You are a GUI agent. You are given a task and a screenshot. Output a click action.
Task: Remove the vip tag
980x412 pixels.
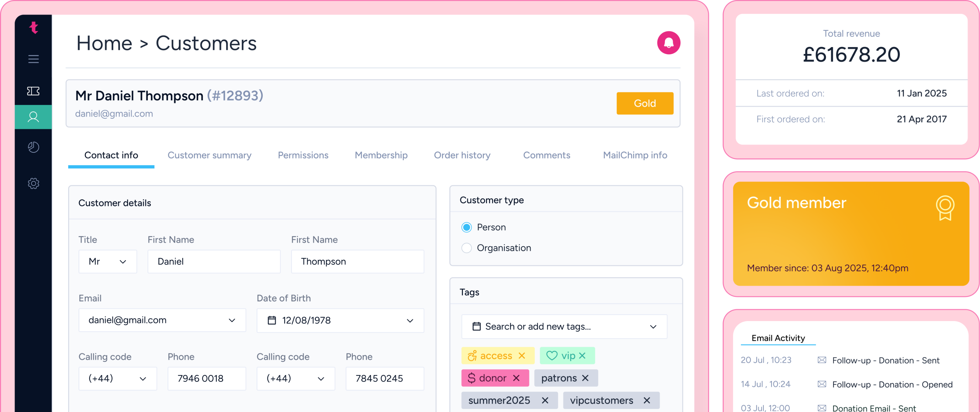click(x=582, y=356)
